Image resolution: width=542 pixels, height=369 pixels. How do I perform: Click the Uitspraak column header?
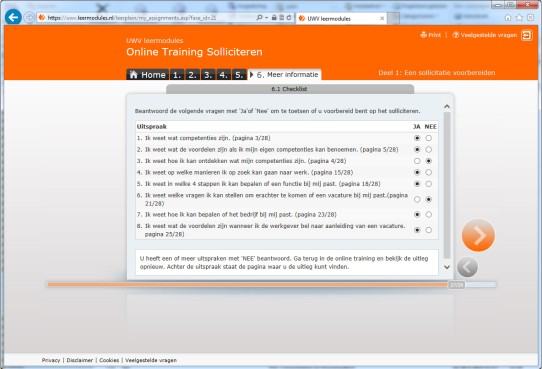click(x=152, y=127)
